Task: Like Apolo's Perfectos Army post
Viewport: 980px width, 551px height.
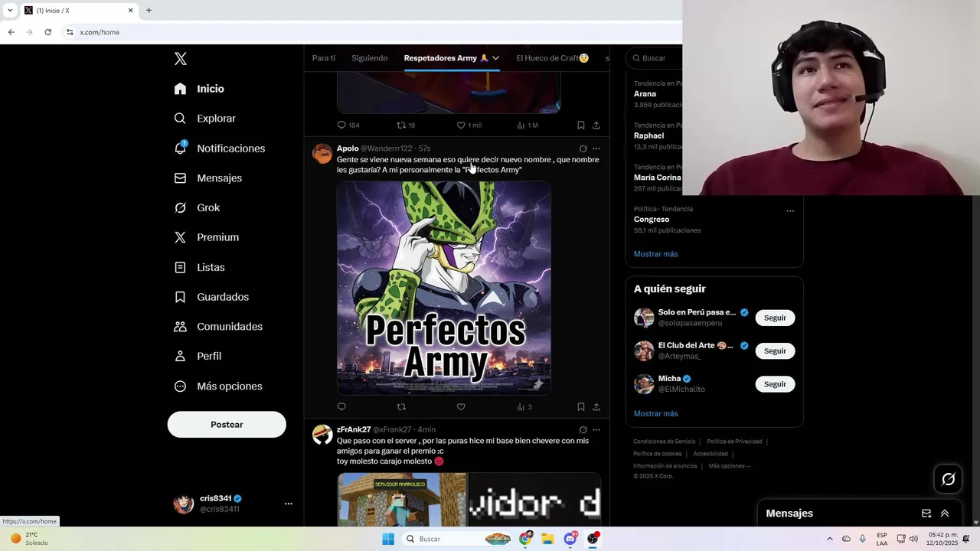Action: click(461, 406)
